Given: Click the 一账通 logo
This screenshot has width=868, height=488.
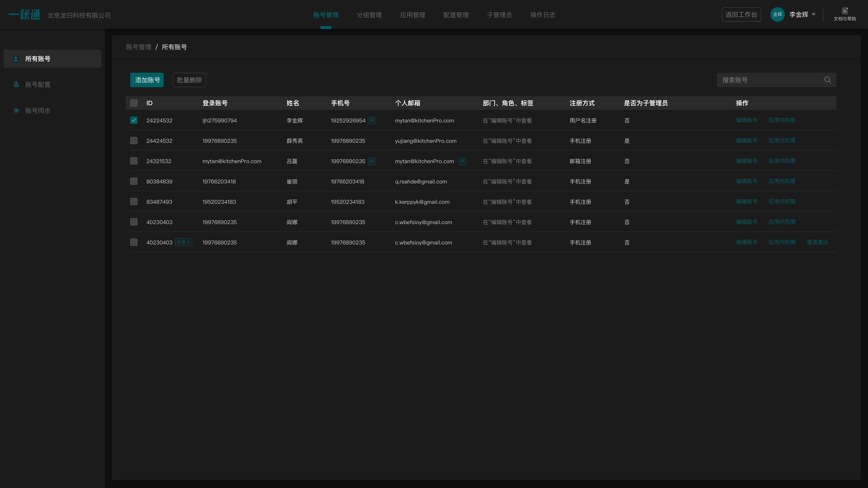Looking at the screenshot, I should [25, 14].
